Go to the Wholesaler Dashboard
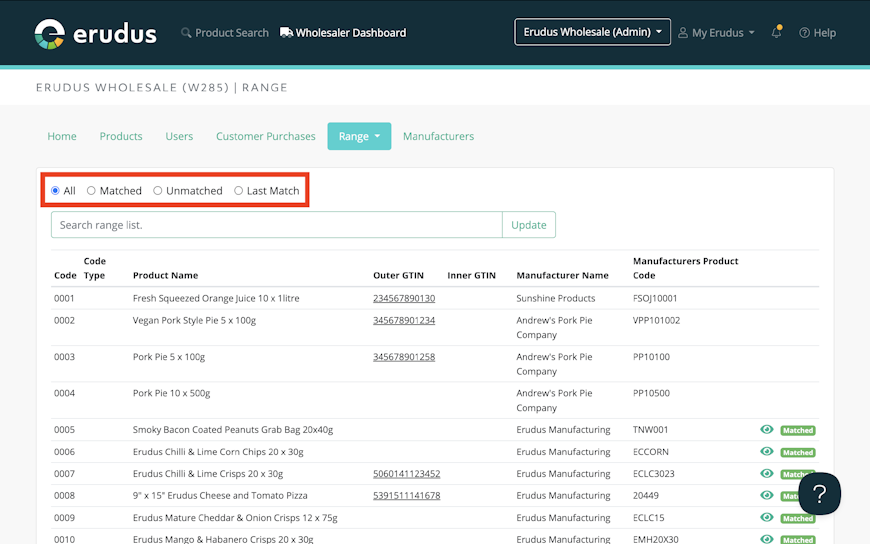Viewport: 870px width, 544px height. tap(343, 33)
